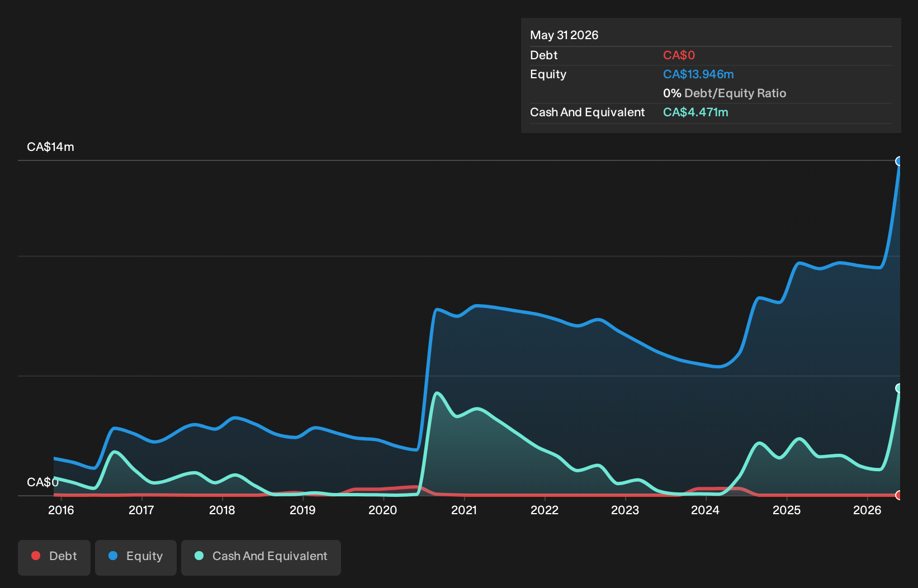Click the 2020 x-axis label

pos(383,510)
